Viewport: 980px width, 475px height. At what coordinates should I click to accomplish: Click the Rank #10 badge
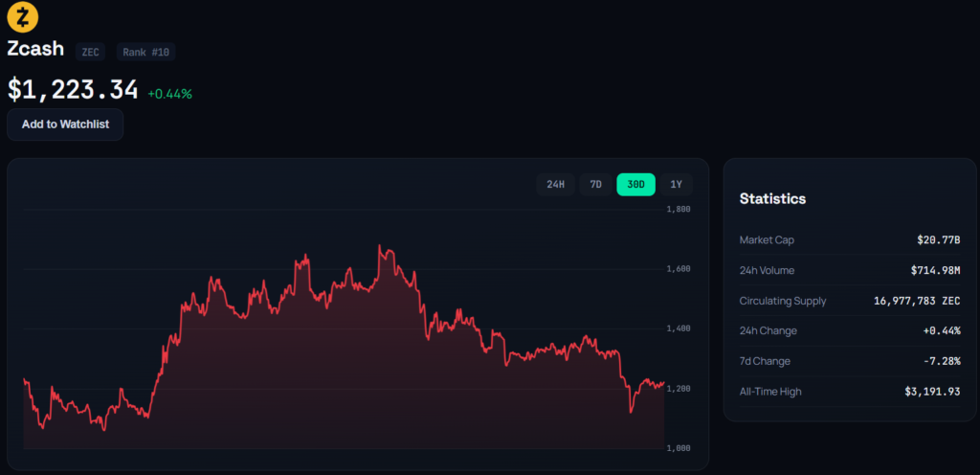(145, 52)
